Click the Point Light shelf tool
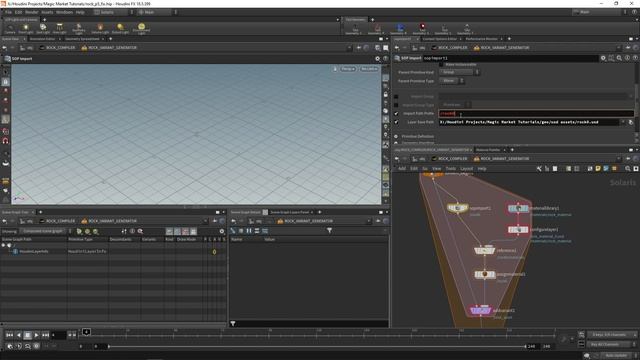640x360 pixels. (26, 29)
